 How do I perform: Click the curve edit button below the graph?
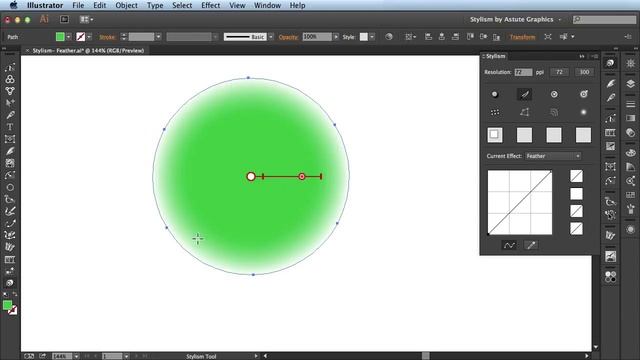[509, 245]
